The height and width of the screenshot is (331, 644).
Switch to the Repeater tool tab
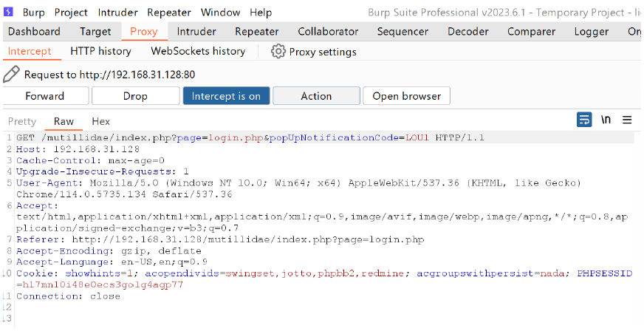coord(257,32)
